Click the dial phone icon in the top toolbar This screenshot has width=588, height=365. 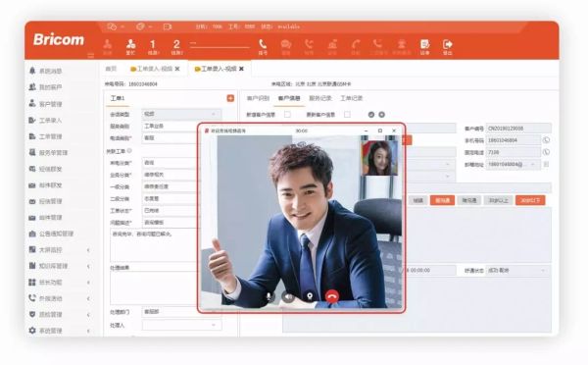[263, 47]
